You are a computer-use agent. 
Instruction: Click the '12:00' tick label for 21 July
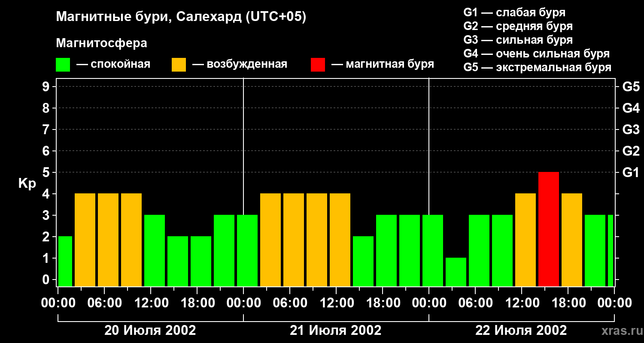pyautogui.click(x=337, y=303)
